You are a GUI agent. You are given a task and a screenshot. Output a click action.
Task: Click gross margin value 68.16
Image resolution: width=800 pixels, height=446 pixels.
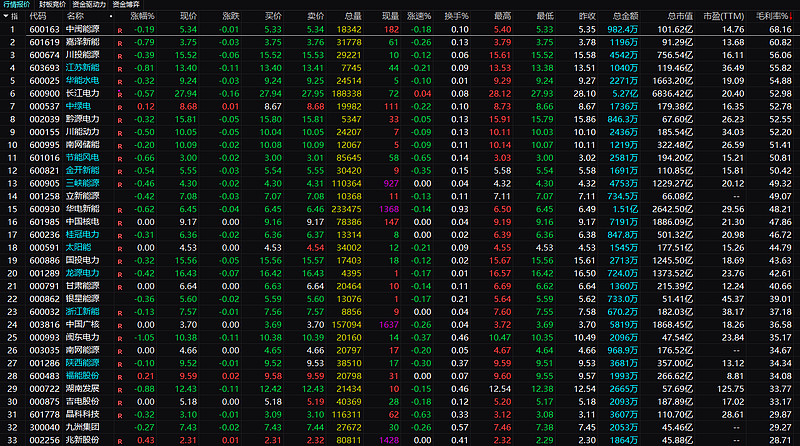(781, 30)
